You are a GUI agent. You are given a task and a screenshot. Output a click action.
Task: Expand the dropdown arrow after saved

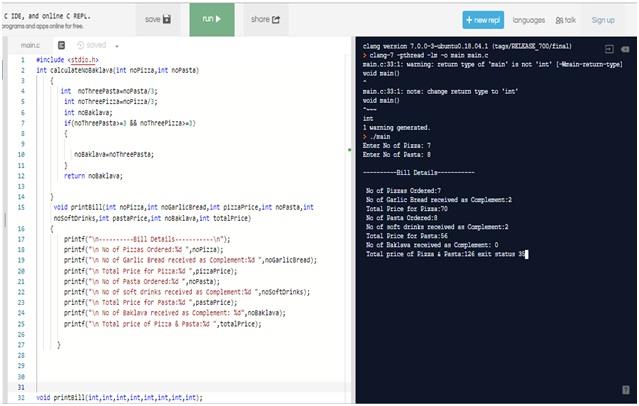116,45
